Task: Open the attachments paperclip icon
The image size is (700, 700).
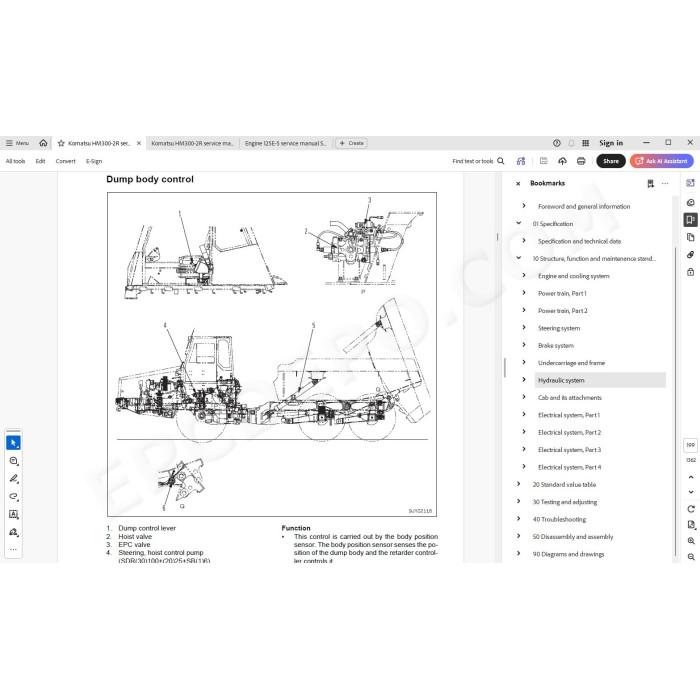Action: click(x=690, y=254)
